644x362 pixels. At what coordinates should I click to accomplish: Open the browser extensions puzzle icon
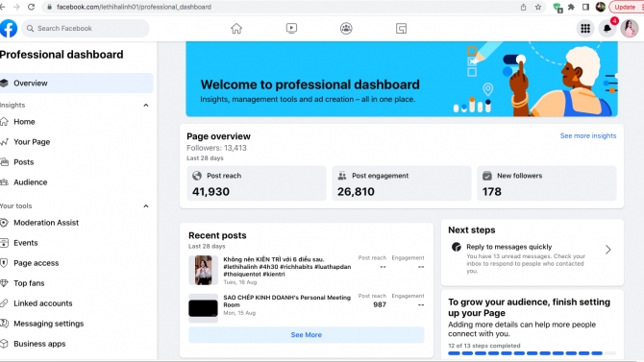(x=571, y=7)
